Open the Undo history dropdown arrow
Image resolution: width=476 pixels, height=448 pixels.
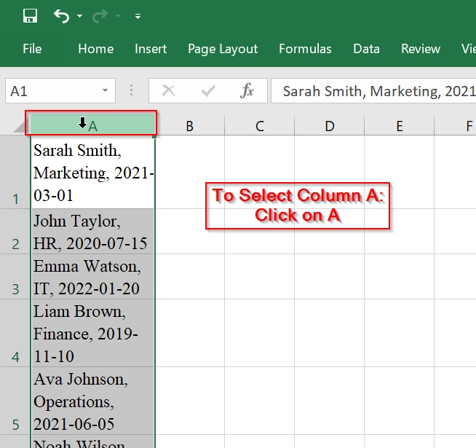pyautogui.click(x=79, y=16)
